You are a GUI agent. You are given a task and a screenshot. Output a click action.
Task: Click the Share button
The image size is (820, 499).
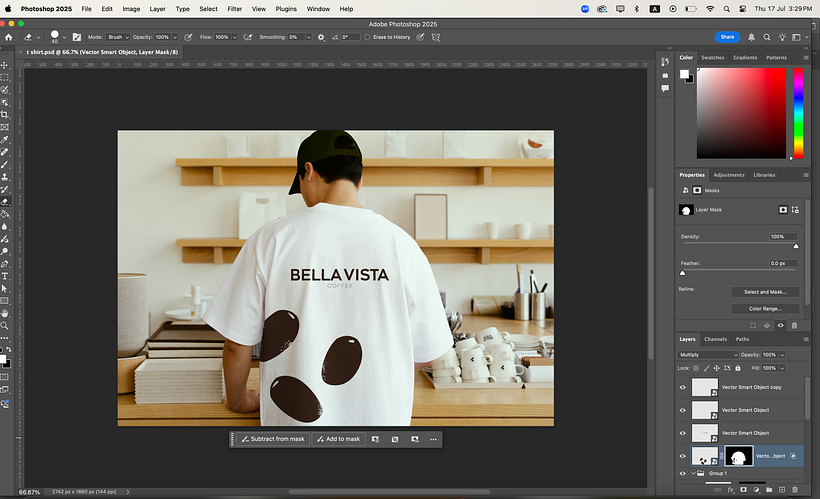pos(727,37)
